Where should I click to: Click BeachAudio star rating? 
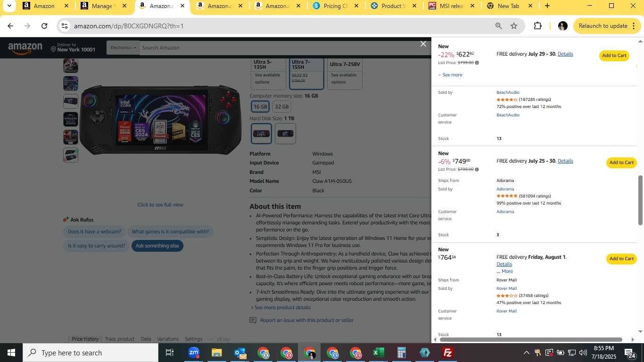[507, 99]
